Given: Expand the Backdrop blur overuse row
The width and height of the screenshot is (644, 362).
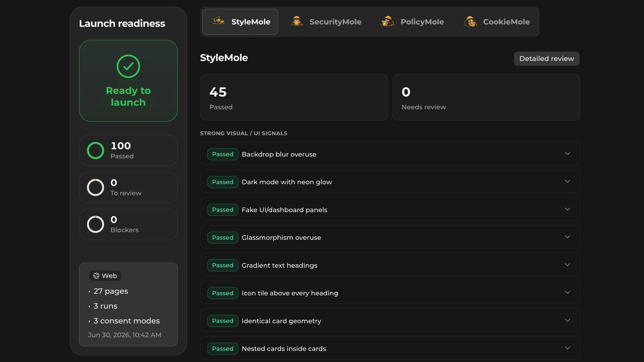Looking at the screenshot, I should pos(390,154).
